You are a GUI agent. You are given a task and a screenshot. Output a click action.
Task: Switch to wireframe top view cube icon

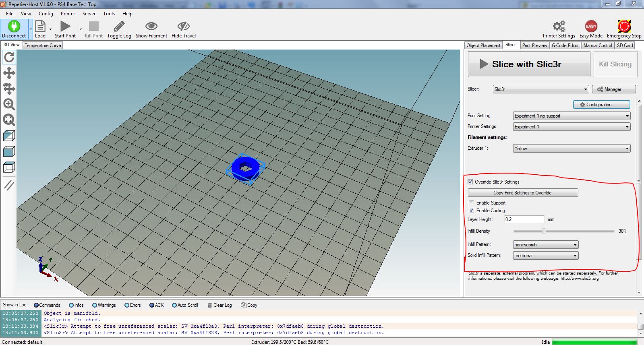[9, 167]
